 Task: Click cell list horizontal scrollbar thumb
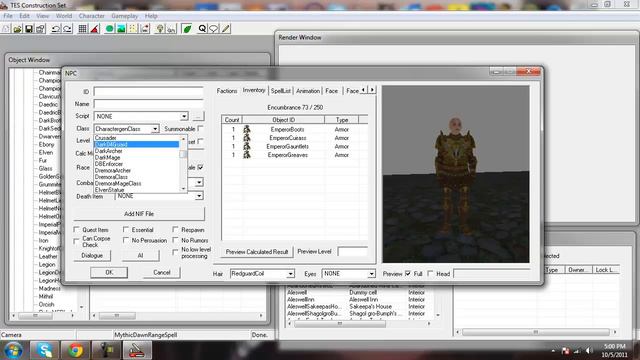point(340,324)
